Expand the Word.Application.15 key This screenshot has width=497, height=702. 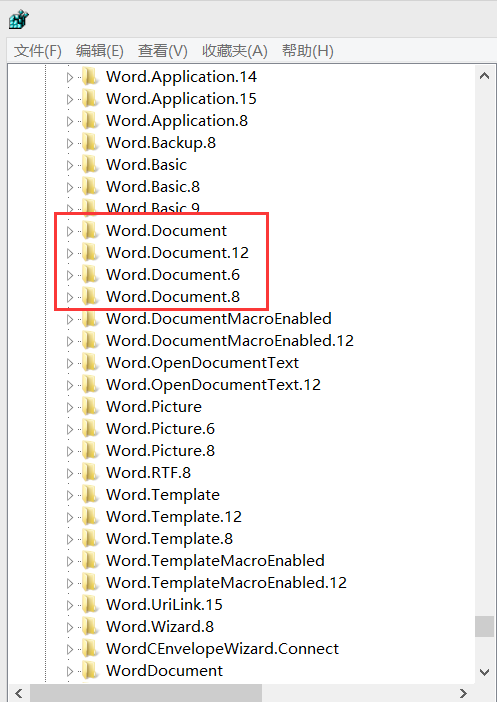[69, 99]
